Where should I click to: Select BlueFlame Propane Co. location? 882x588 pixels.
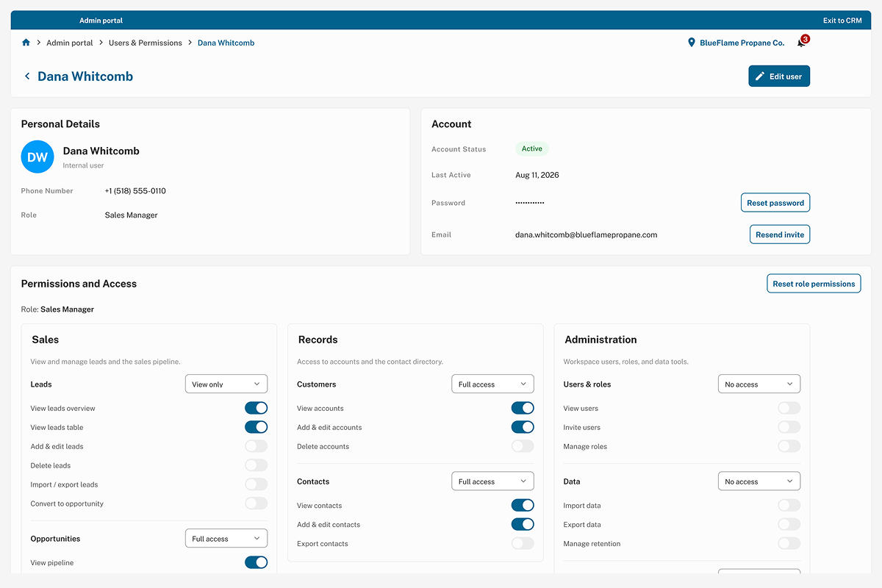[x=742, y=43]
